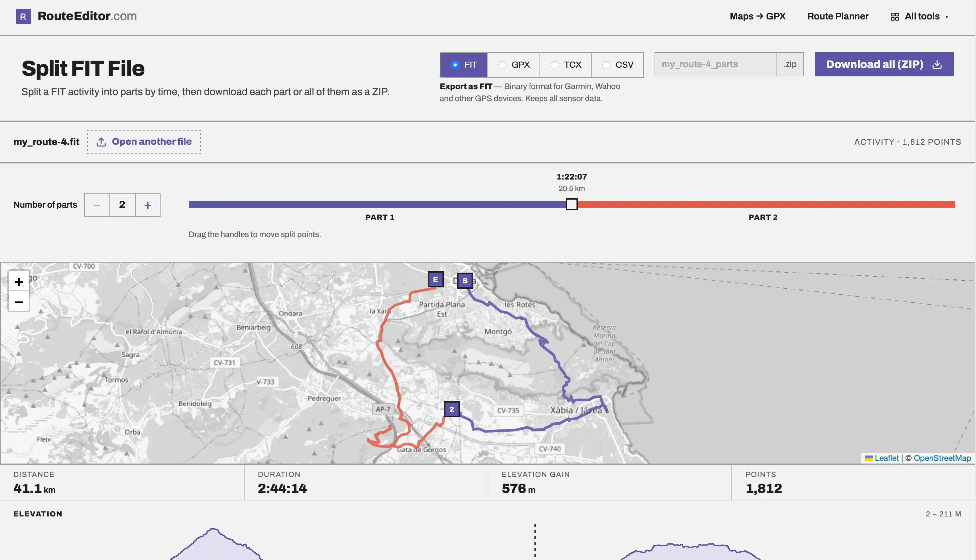Select the FIT export format
The height and width of the screenshot is (560, 976).
[x=464, y=65]
